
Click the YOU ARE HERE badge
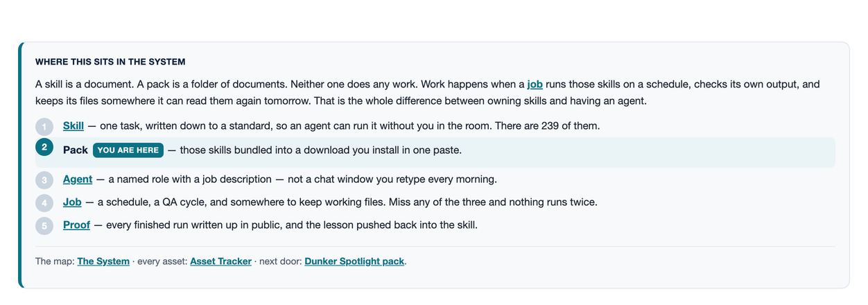point(128,150)
